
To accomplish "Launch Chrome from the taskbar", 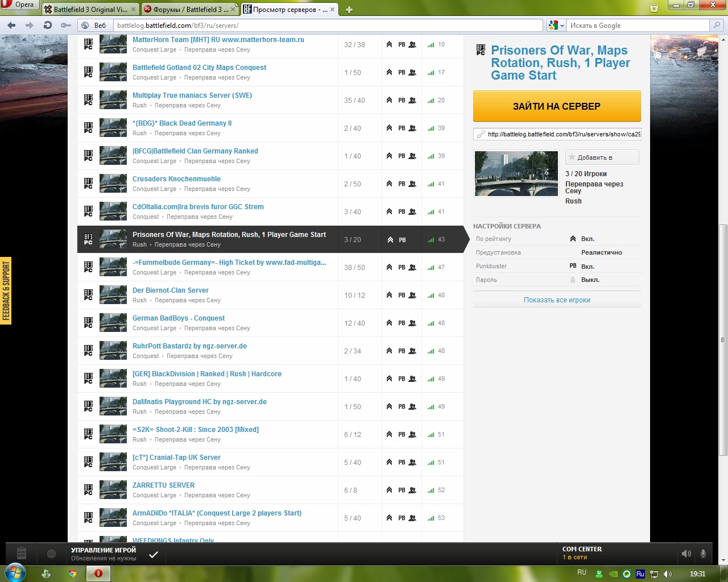I will tap(72, 573).
